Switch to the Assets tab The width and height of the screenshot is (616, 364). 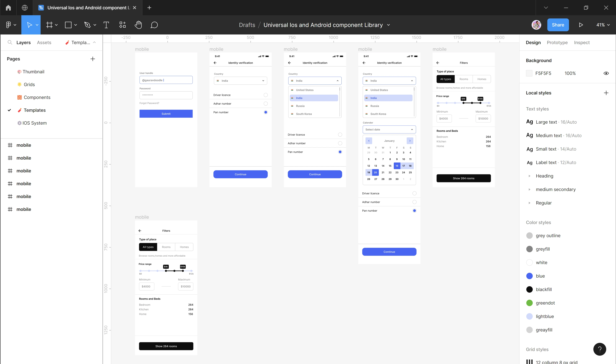(44, 42)
